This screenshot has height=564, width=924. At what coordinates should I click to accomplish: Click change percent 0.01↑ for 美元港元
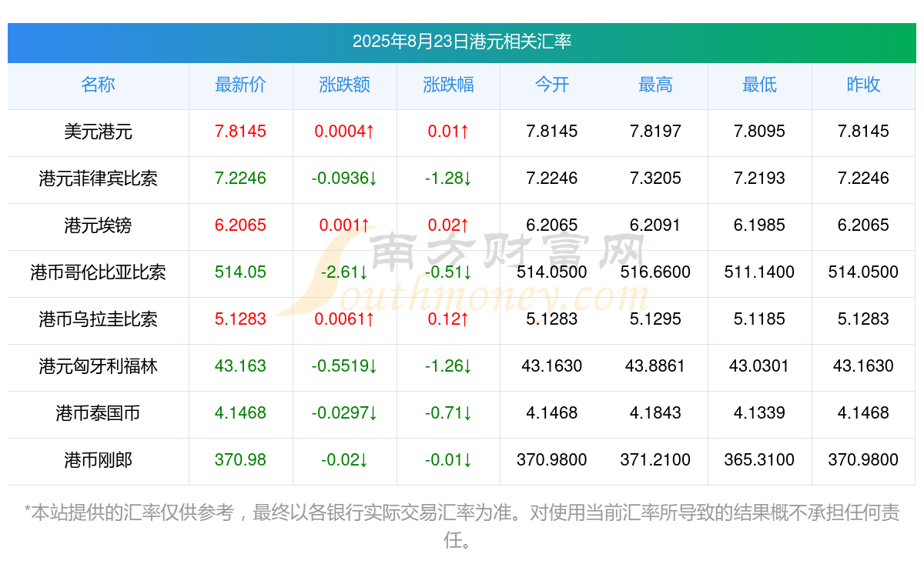tap(448, 132)
